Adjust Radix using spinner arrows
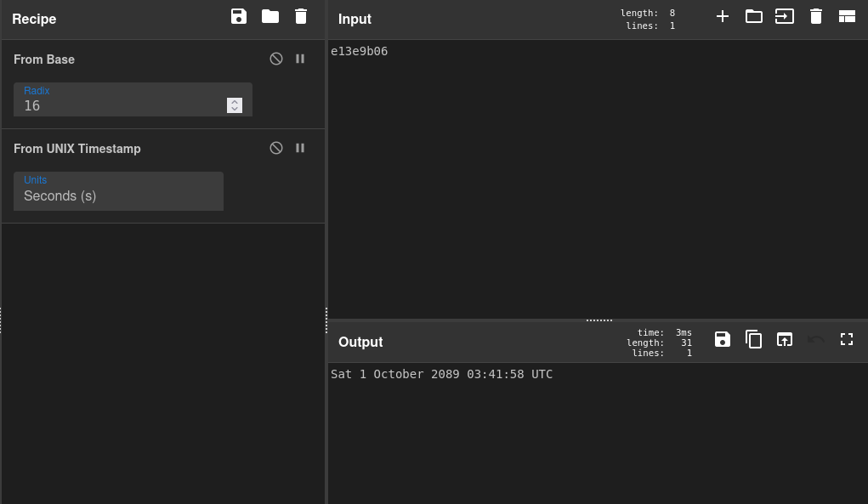868x504 pixels. pos(235,105)
